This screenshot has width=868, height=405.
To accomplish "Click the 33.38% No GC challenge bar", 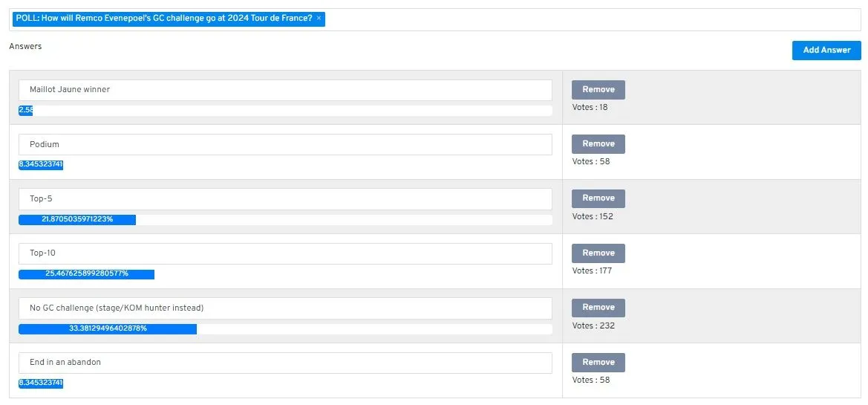I will click(108, 328).
